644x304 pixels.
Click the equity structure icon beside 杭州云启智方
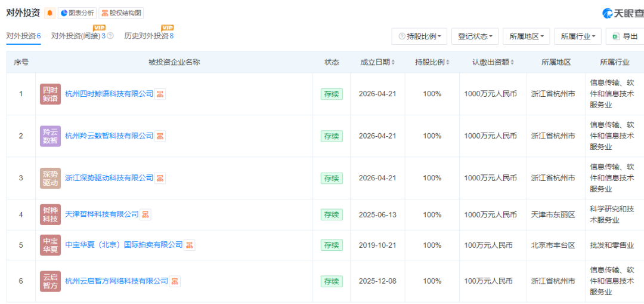pyautogui.click(x=175, y=281)
